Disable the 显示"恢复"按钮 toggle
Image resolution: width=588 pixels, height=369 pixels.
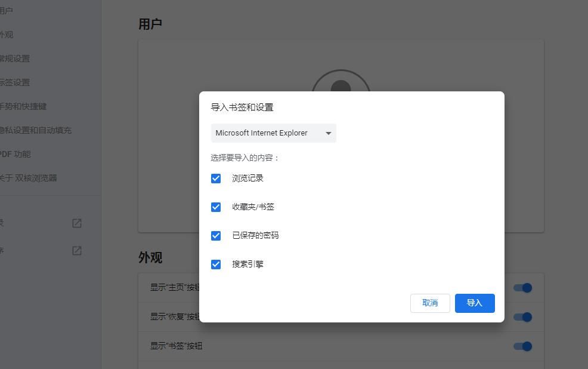[x=522, y=316]
